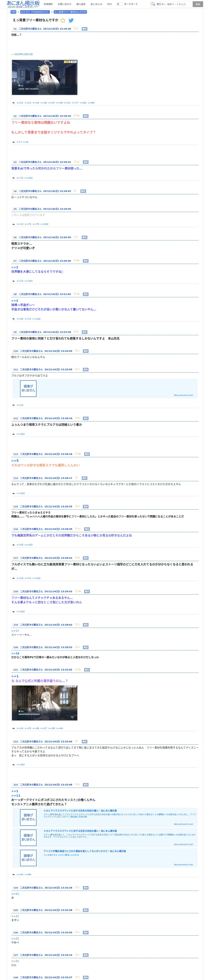Open 利用規約 in the top menu

pyautogui.click(x=48, y=4)
